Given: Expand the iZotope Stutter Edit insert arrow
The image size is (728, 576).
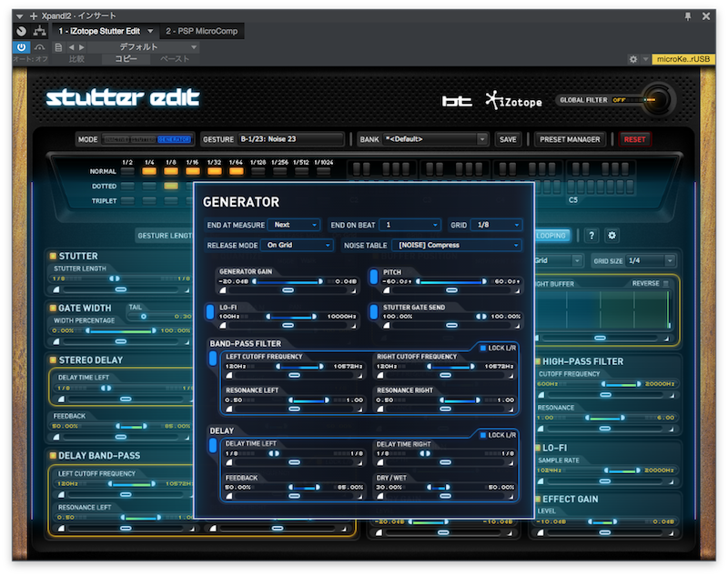Looking at the screenshot, I should click(x=150, y=31).
